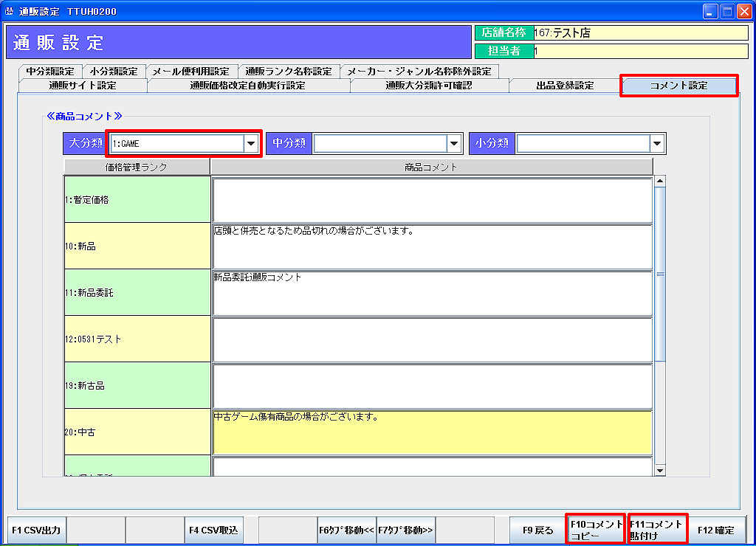Click F11 コメント貼付け button
Image resolution: width=756 pixels, height=546 pixels.
[x=657, y=530]
